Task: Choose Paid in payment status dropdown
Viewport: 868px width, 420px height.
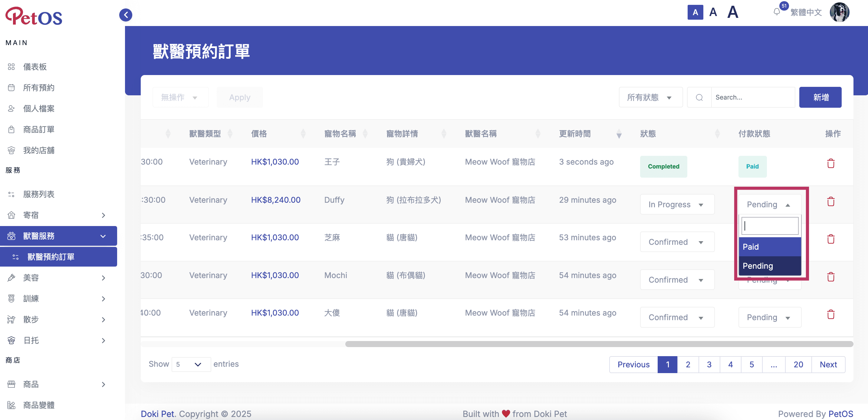Action: click(770, 247)
